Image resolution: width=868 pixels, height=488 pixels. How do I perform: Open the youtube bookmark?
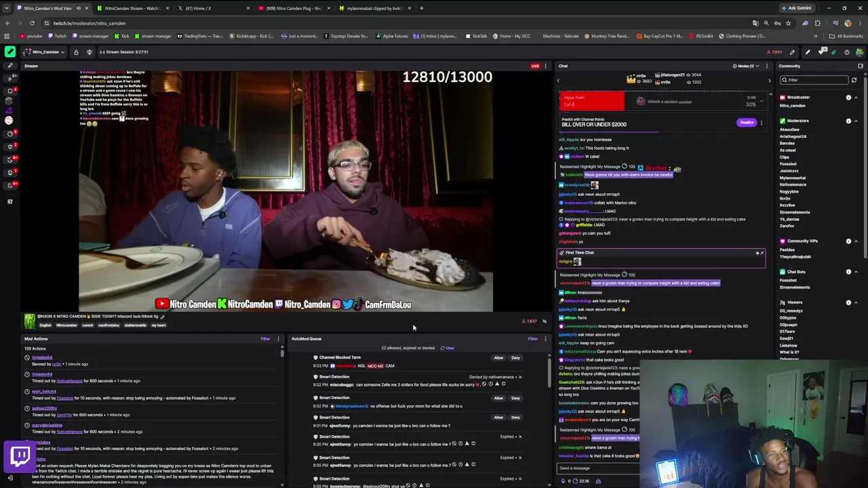pyautogui.click(x=31, y=36)
